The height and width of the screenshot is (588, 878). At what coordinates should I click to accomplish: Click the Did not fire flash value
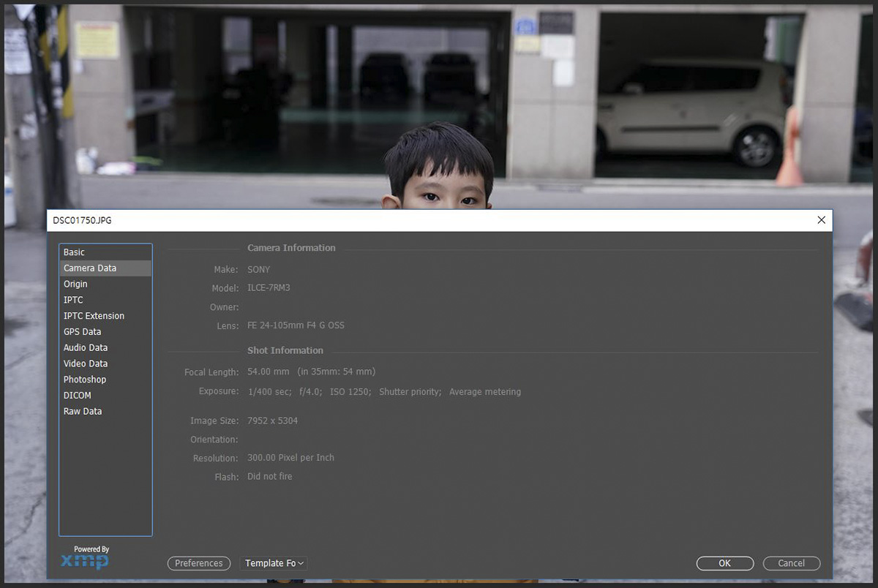pyautogui.click(x=270, y=477)
